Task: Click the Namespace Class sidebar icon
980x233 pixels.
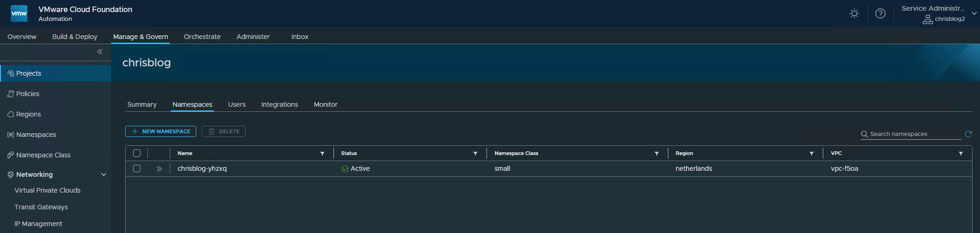Action: click(x=11, y=155)
